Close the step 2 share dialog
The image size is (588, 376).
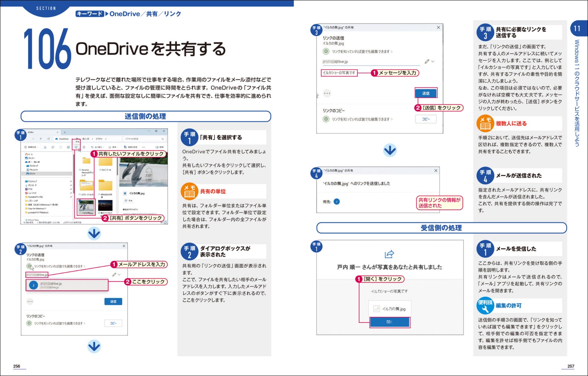tap(124, 246)
